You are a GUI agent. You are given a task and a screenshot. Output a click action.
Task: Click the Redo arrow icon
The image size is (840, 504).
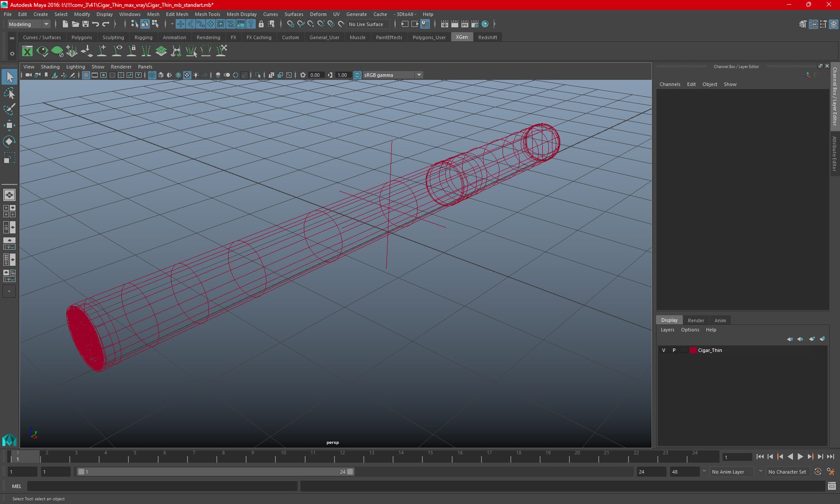[106, 24]
